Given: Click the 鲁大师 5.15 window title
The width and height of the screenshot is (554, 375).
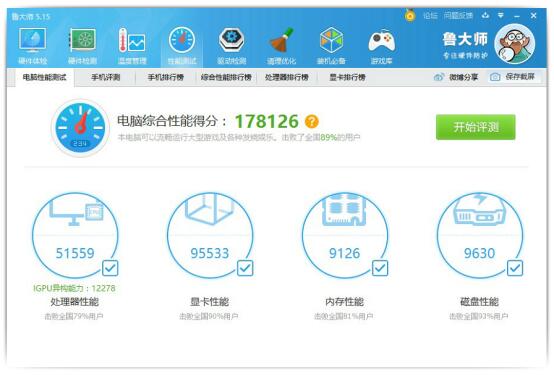Looking at the screenshot, I should click(31, 17).
